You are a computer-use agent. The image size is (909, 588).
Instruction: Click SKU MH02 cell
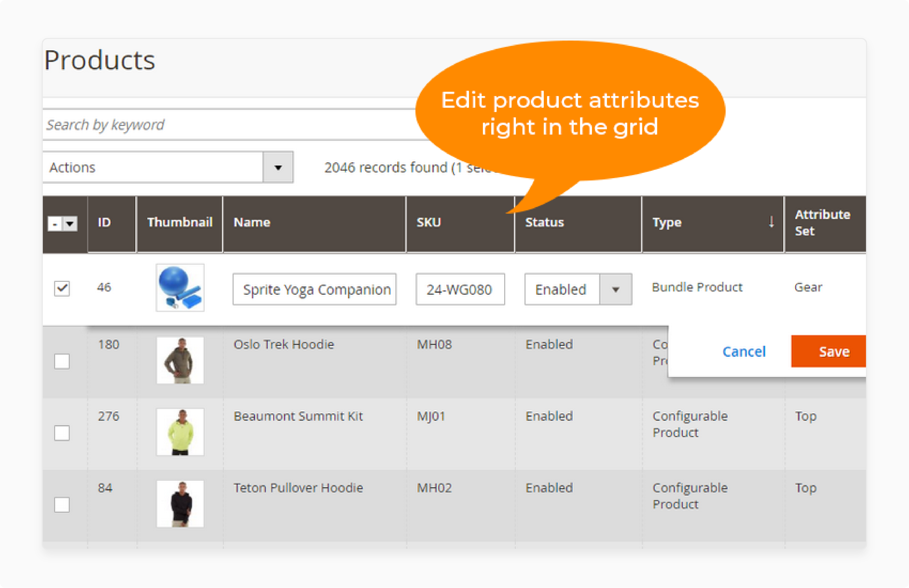[x=434, y=488]
